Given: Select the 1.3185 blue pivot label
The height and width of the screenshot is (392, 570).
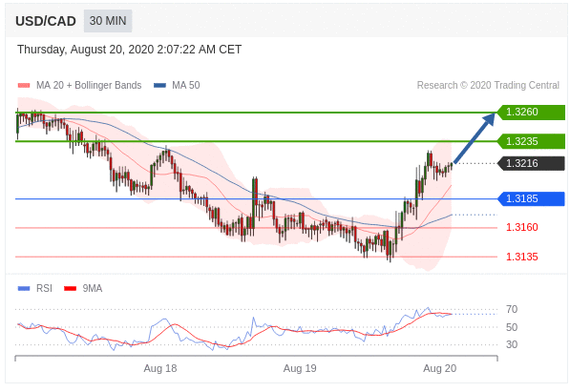Looking at the screenshot, I should pos(531,198).
